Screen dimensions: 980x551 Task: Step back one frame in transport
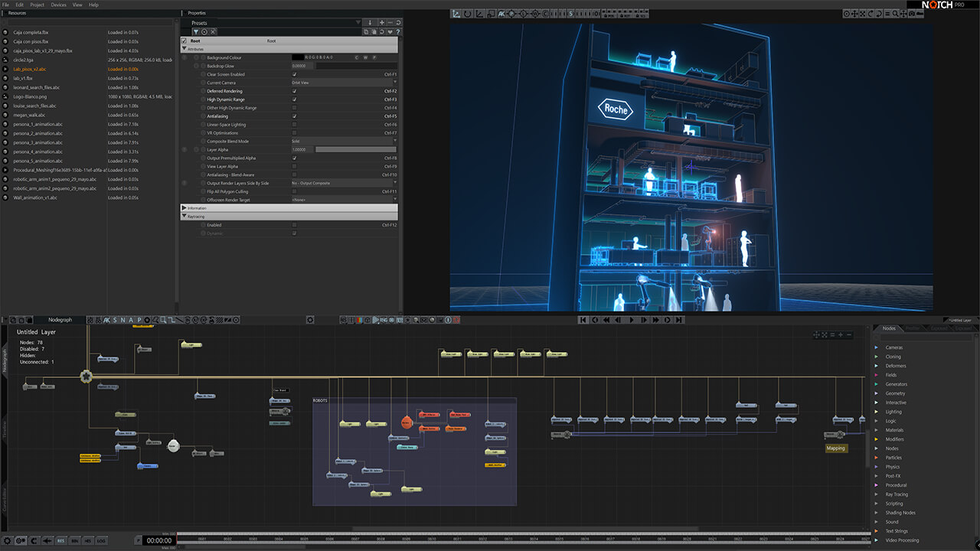619,320
